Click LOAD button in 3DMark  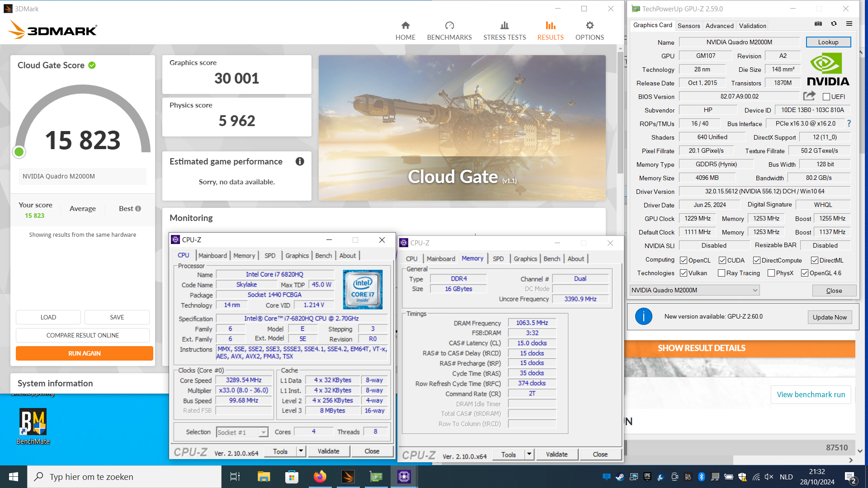48,317
